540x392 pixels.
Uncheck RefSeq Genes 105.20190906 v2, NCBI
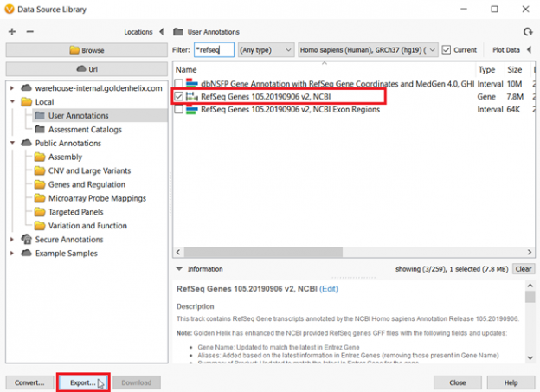(x=179, y=97)
